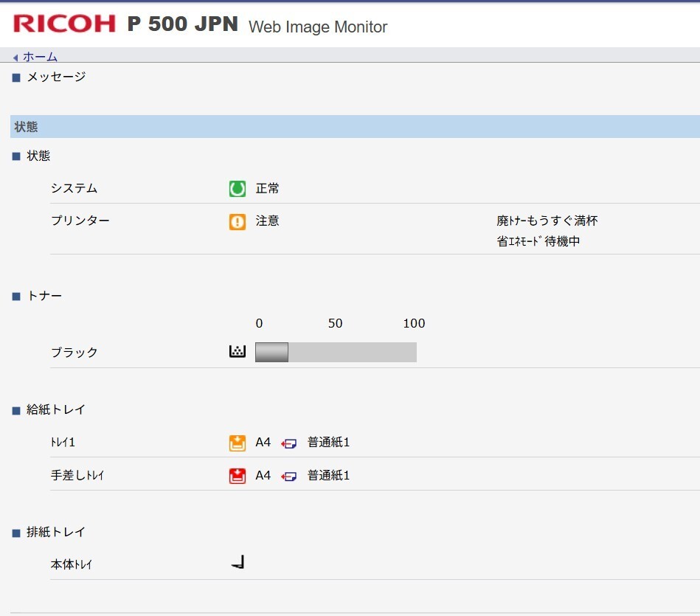The height and width of the screenshot is (616, 700).
Task: Click the 100 toner scale label
Action: pyautogui.click(x=414, y=323)
